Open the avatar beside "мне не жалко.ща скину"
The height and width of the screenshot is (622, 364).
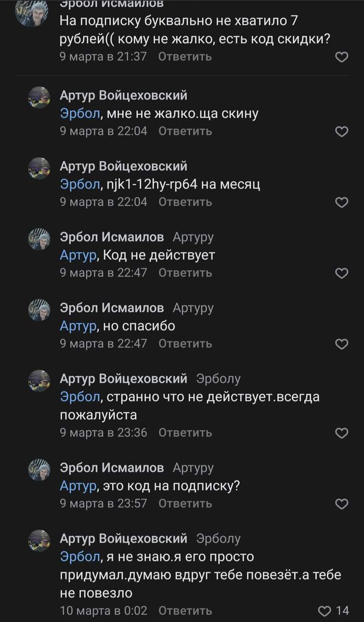click(39, 98)
